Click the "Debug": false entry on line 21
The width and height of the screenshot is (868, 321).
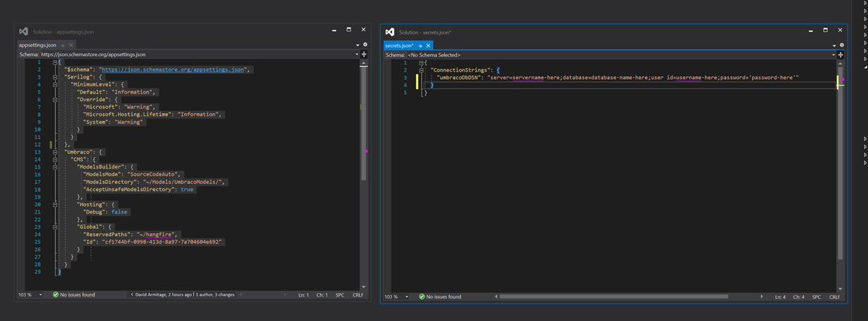105,212
